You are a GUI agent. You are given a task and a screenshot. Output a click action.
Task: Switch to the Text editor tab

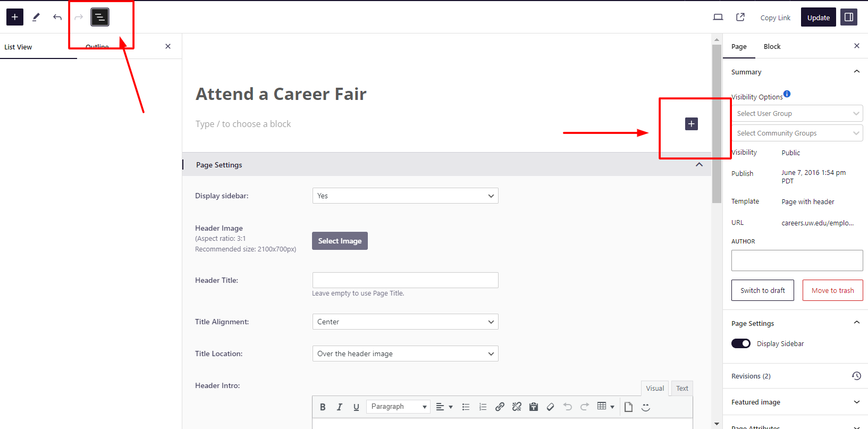682,388
